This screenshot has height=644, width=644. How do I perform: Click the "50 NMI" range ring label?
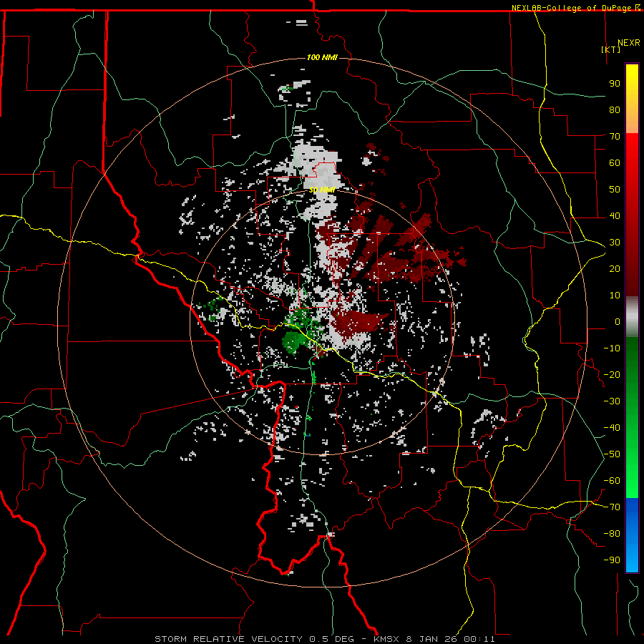point(322,190)
